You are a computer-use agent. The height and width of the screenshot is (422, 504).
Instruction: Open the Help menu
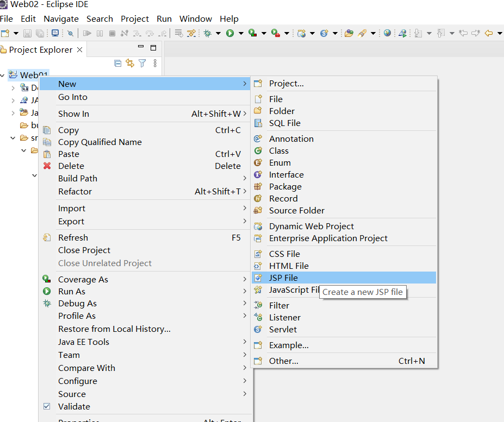pos(229,19)
